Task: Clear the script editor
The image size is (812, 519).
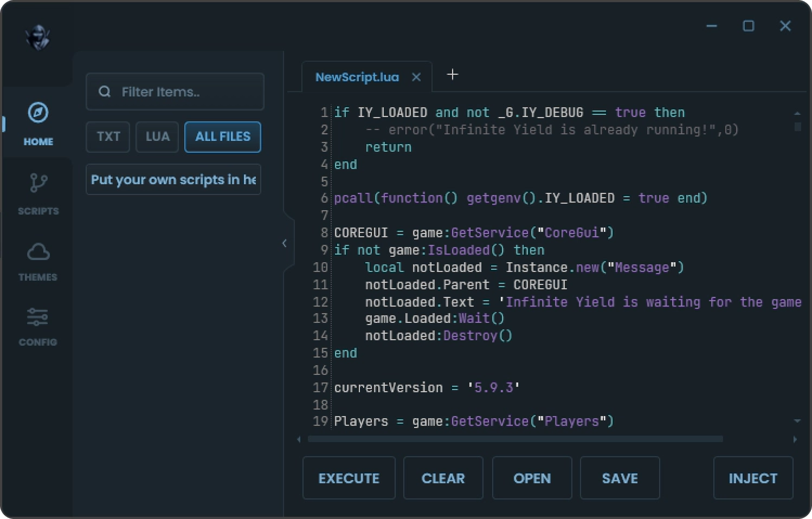Action: 443,478
